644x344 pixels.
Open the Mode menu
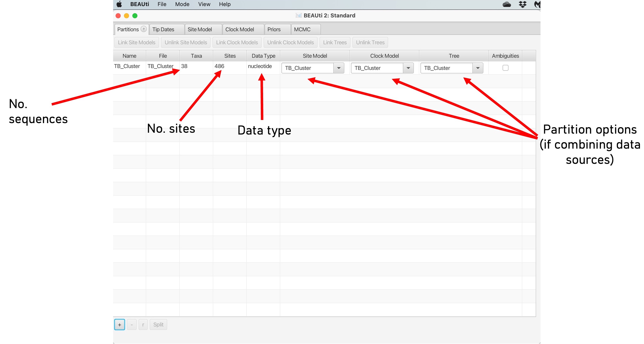(x=182, y=4)
